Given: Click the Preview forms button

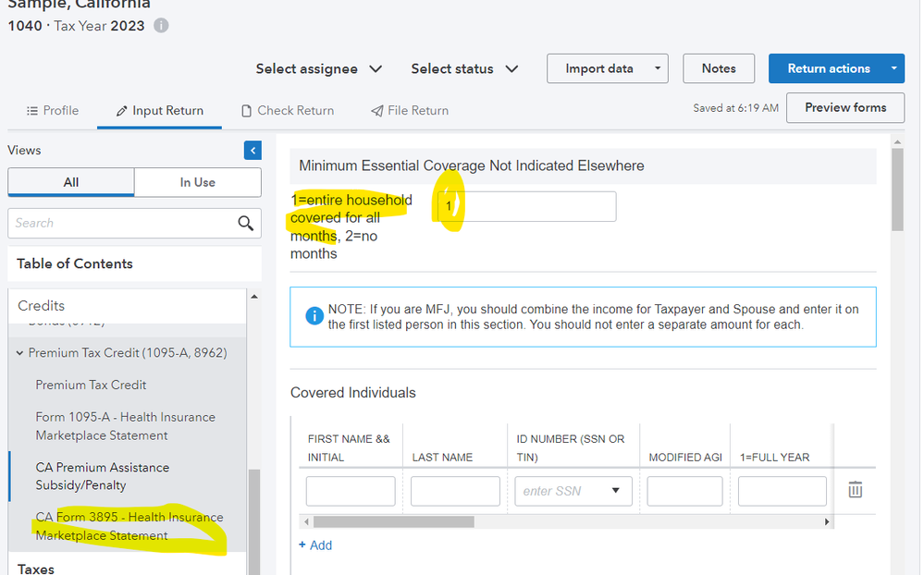Looking at the screenshot, I should coord(844,107).
